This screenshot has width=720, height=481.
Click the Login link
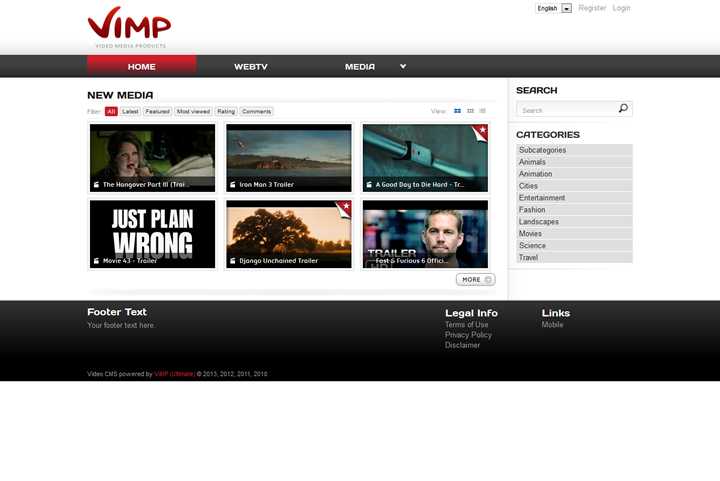click(x=621, y=8)
